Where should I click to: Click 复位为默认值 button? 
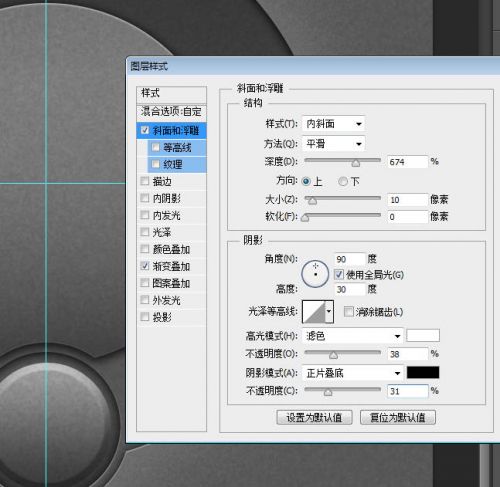pyautogui.click(x=398, y=417)
